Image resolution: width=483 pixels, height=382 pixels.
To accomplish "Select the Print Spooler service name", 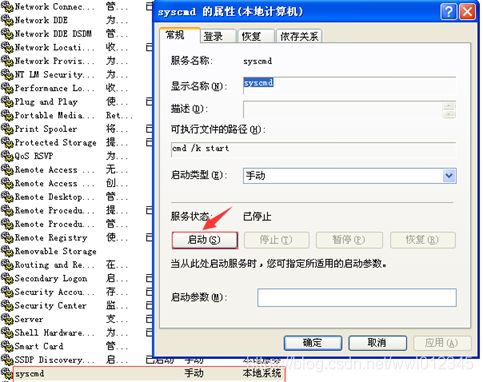I will 46,129.
